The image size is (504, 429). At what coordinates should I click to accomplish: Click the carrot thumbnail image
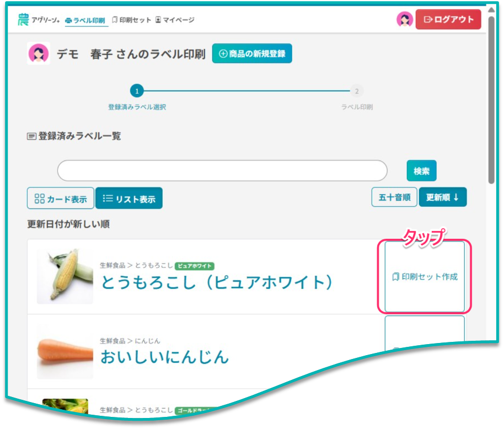click(65, 351)
